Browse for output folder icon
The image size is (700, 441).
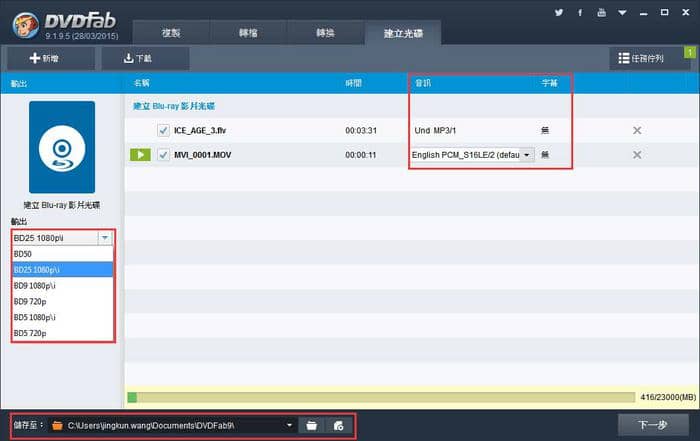coord(312,426)
